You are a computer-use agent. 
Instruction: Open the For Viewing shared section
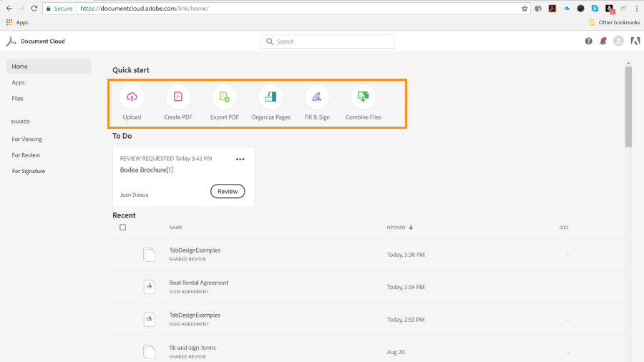coord(26,139)
